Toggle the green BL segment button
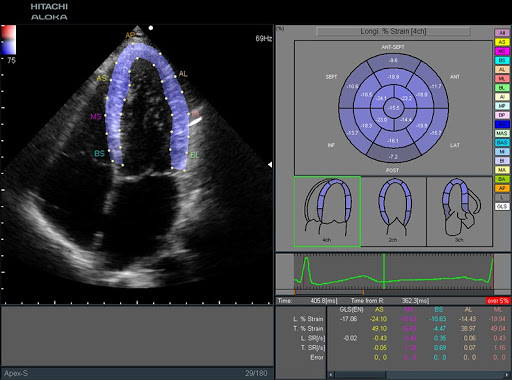512x380 pixels. (502, 88)
